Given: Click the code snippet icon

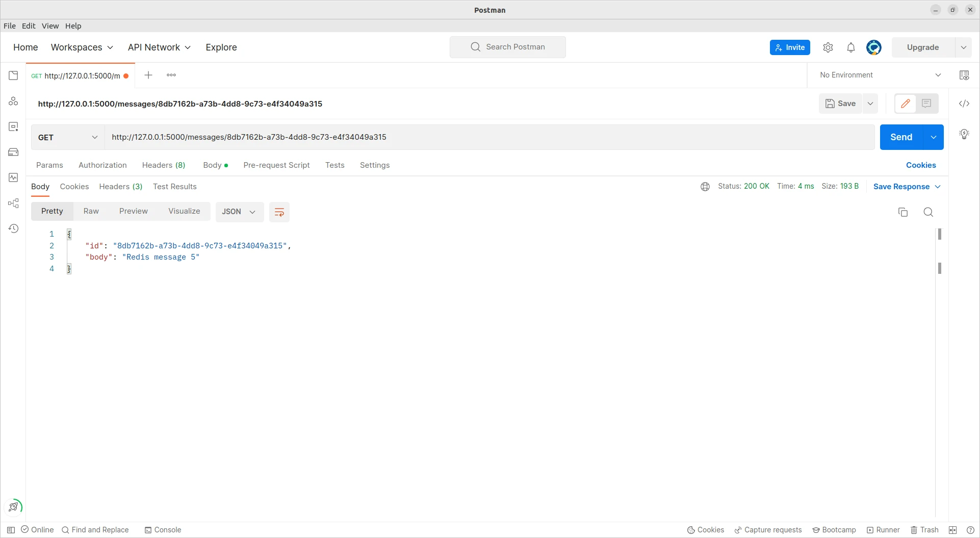Looking at the screenshot, I should coord(964,104).
